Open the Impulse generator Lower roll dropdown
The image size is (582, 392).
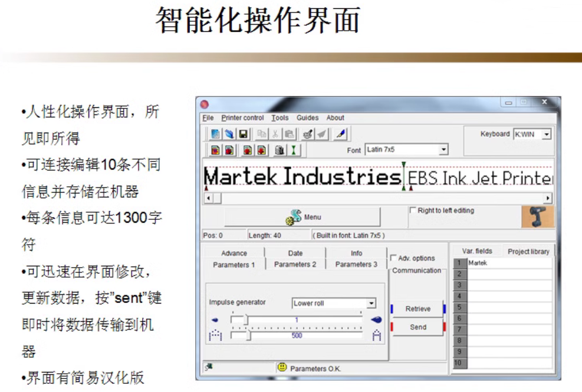(x=371, y=303)
